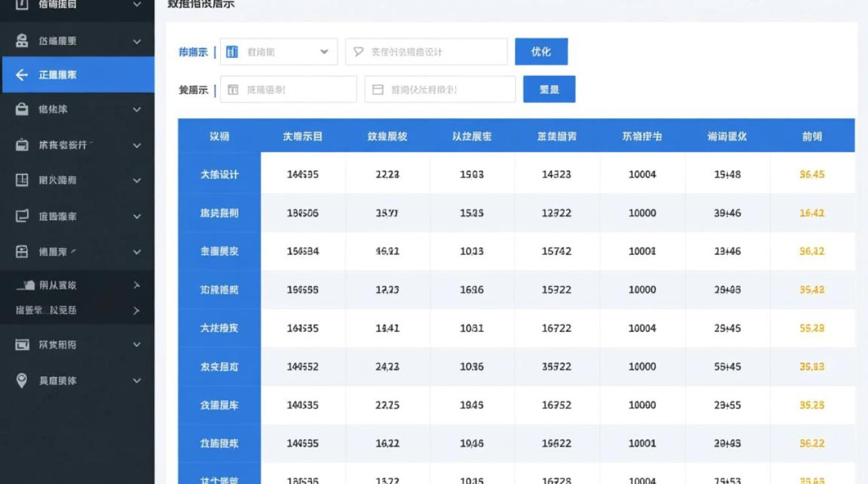
Task: Click the back arrow on the highlighted menu item
Action: 23,74
